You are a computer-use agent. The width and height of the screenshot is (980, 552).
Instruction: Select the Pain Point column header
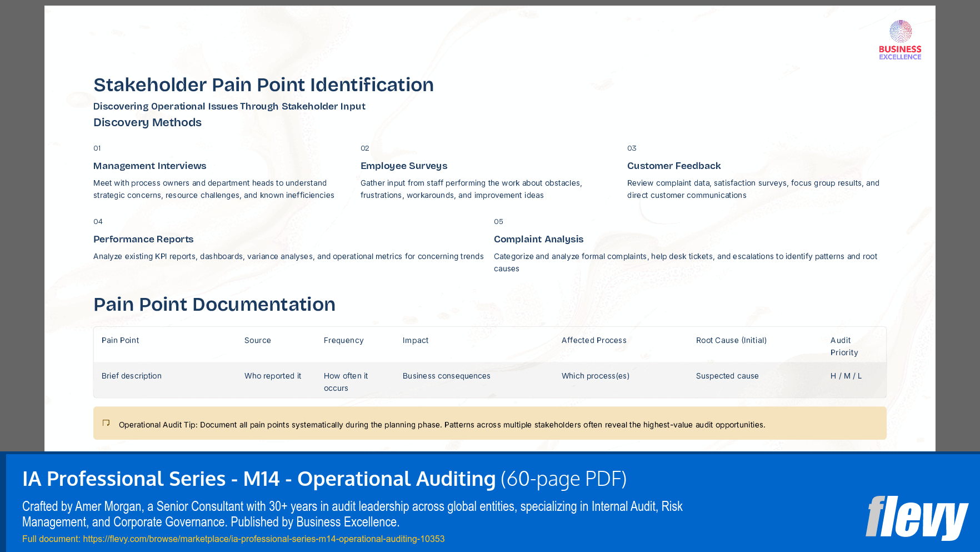(x=120, y=340)
